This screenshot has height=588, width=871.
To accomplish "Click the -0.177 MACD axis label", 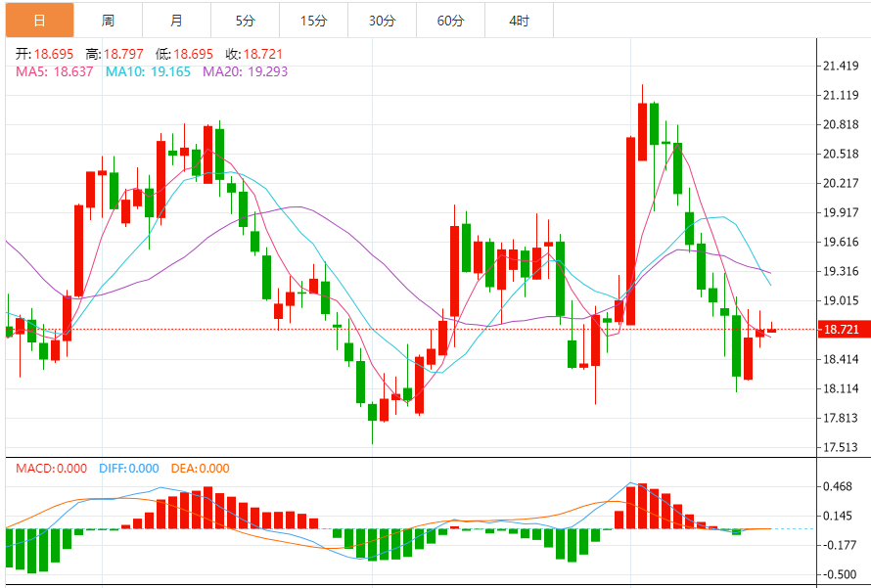I will click(x=839, y=545).
